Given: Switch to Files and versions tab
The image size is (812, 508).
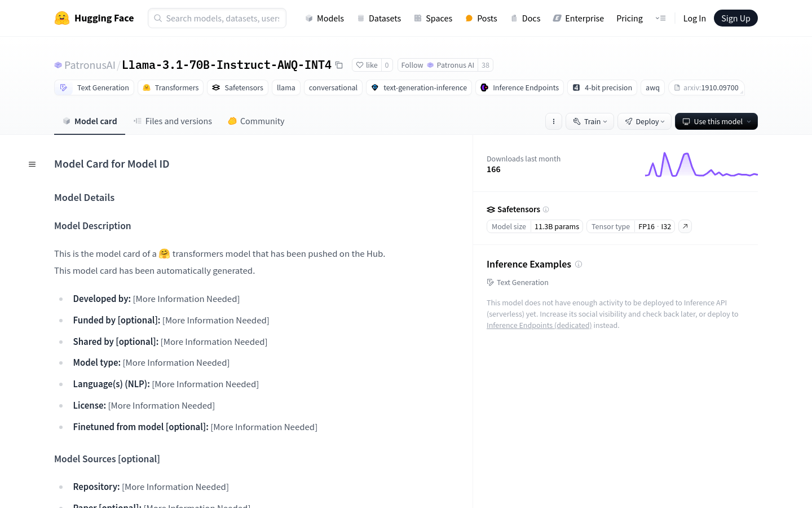Looking at the screenshot, I should 173,121.
